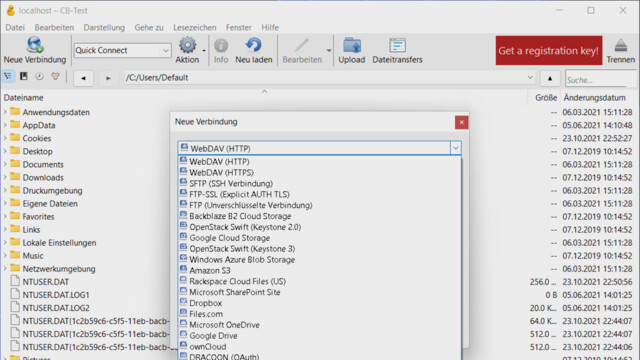This screenshot has height=360, width=640.
Task: Select Files.com option
Action: (320, 314)
